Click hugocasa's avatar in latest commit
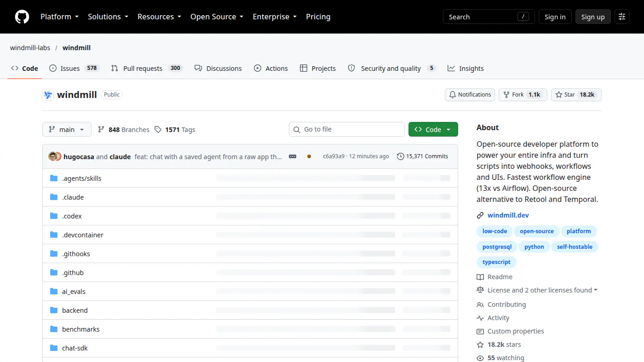This screenshot has height=362, width=644. click(x=52, y=156)
